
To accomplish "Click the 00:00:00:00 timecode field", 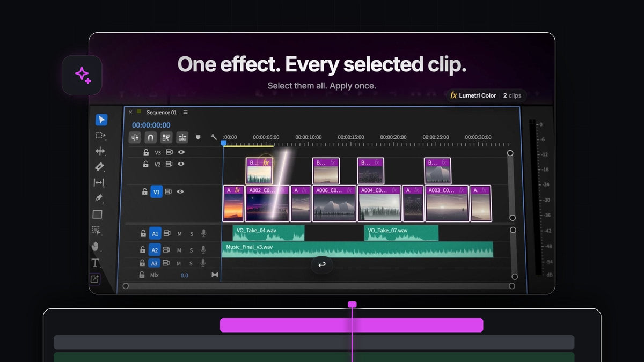I will [x=151, y=125].
